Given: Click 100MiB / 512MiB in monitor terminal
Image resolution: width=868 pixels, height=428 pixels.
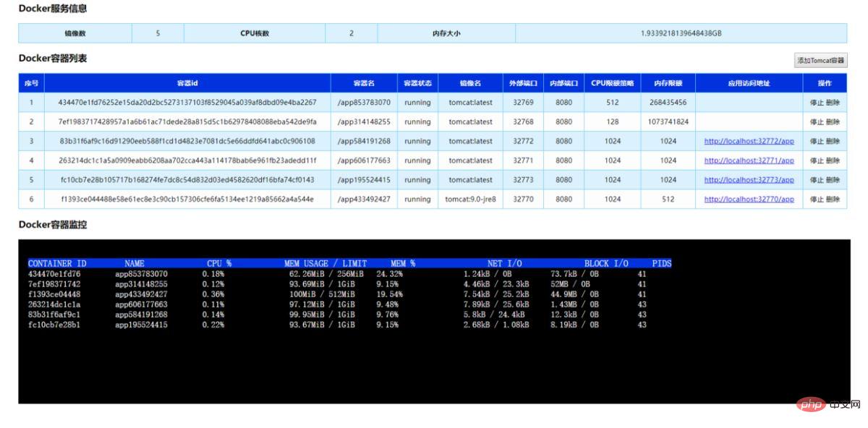Looking at the screenshot, I should pos(322,294).
